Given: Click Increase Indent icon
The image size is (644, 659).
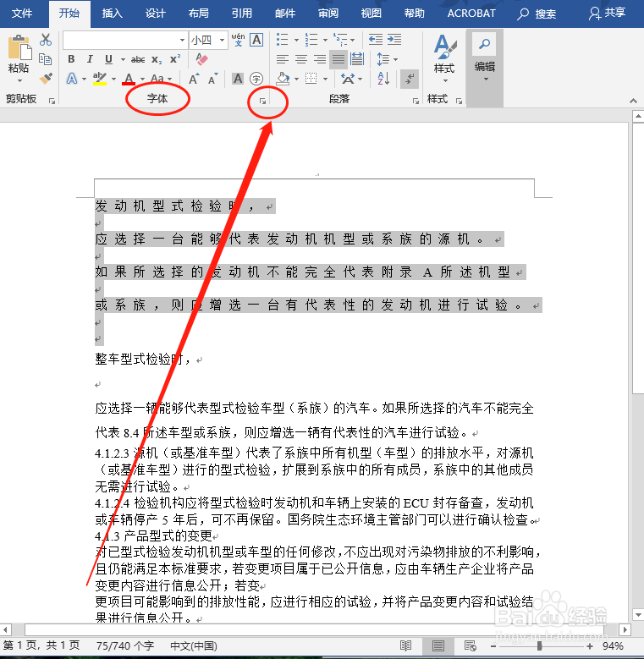Looking at the screenshot, I should 394,40.
